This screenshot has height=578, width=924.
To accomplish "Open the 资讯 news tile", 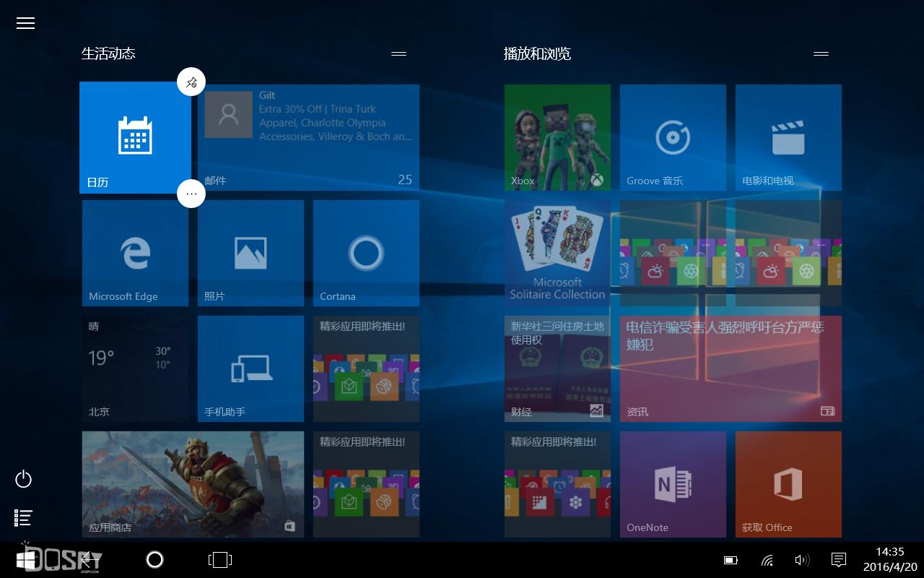I will coord(731,368).
